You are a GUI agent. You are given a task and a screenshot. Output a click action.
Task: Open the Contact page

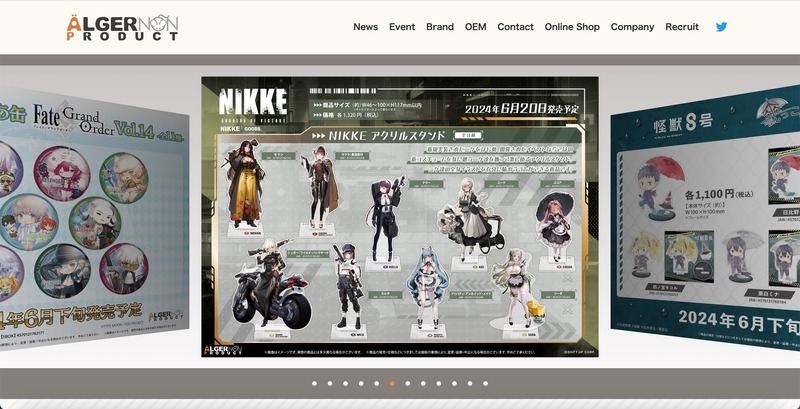[x=515, y=27]
